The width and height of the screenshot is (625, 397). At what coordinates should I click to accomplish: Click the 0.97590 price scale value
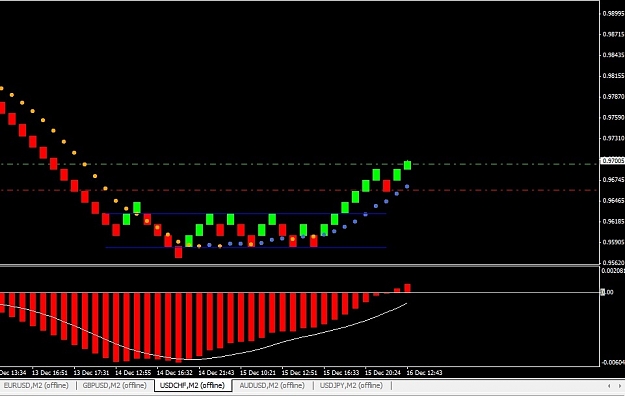pyautogui.click(x=613, y=118)
